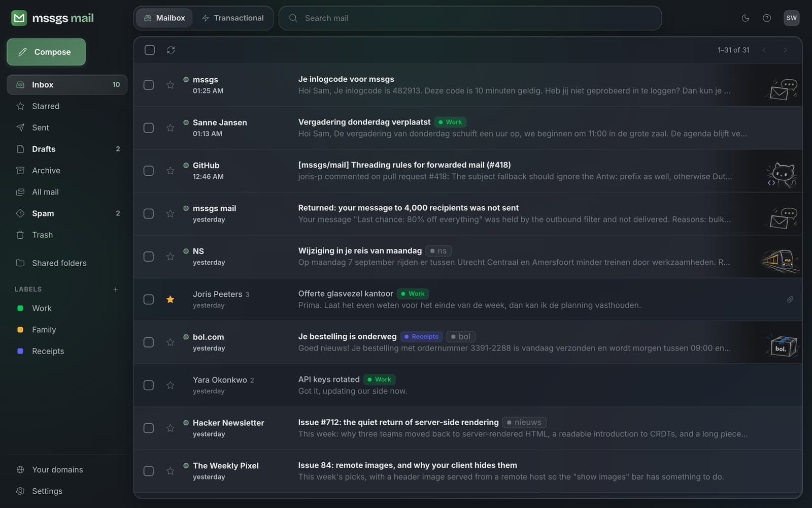Star the bol.com email
812x508 pixels.
[x=171, y=342]
